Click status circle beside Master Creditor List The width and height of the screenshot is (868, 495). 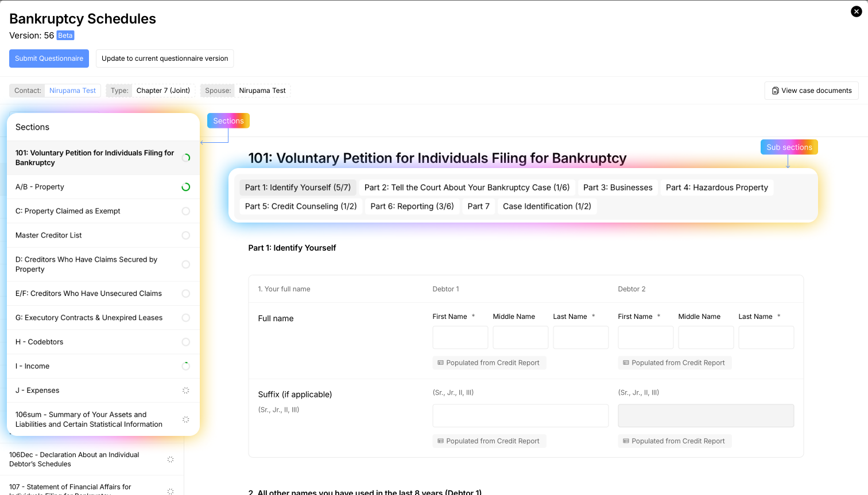point(185,235)
